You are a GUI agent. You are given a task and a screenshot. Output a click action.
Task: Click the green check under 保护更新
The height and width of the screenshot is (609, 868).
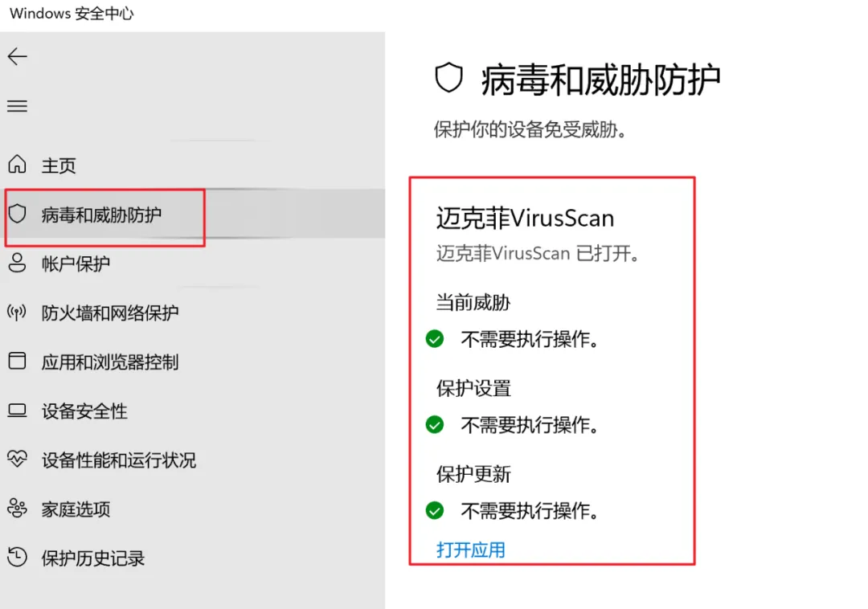(435, 510)
